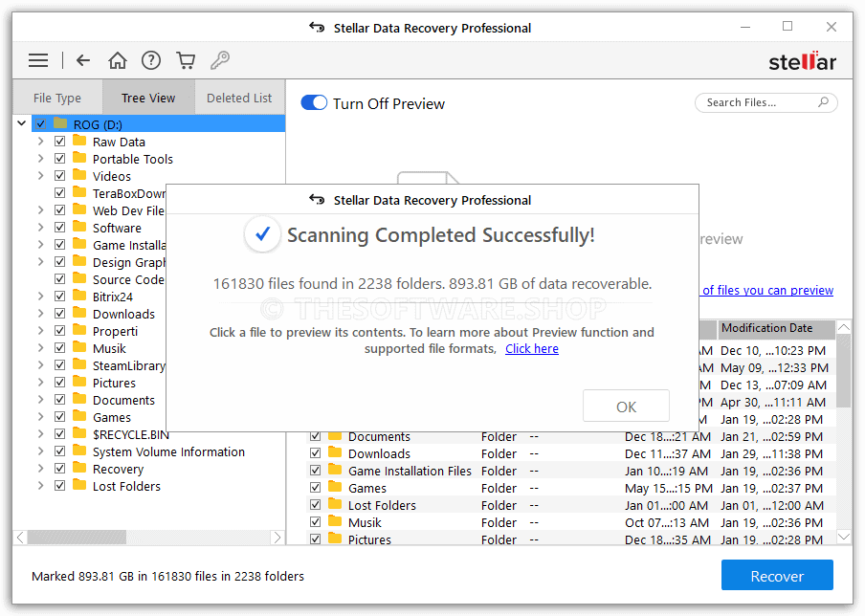Uncheck the Pictures checkbox in the tree
This screenshot has height=616, width=865.
(60, 383)
